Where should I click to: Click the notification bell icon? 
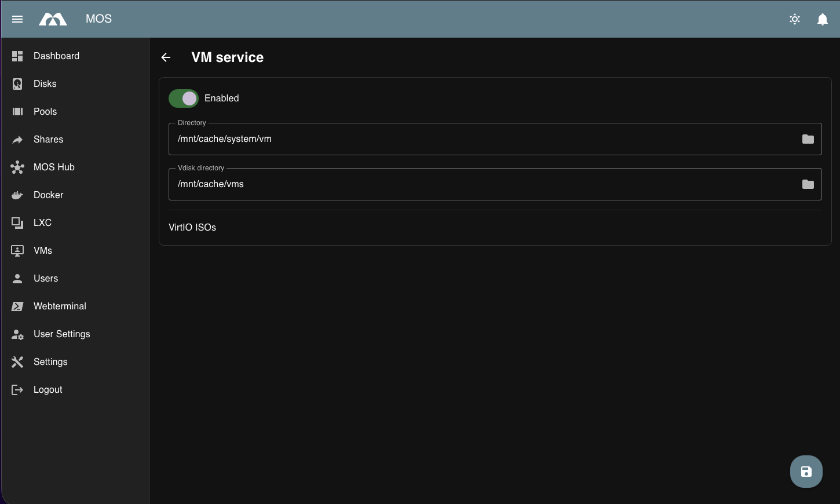point(822,19)
